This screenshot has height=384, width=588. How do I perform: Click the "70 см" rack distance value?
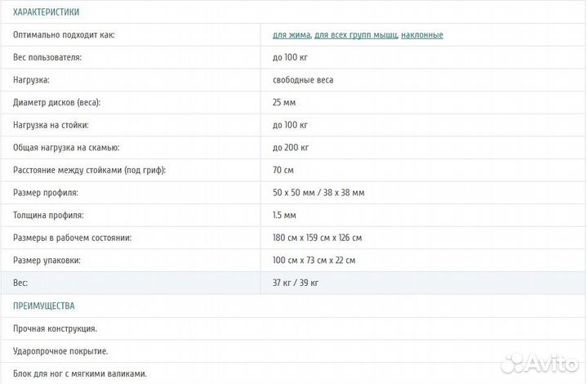(283, 170)
